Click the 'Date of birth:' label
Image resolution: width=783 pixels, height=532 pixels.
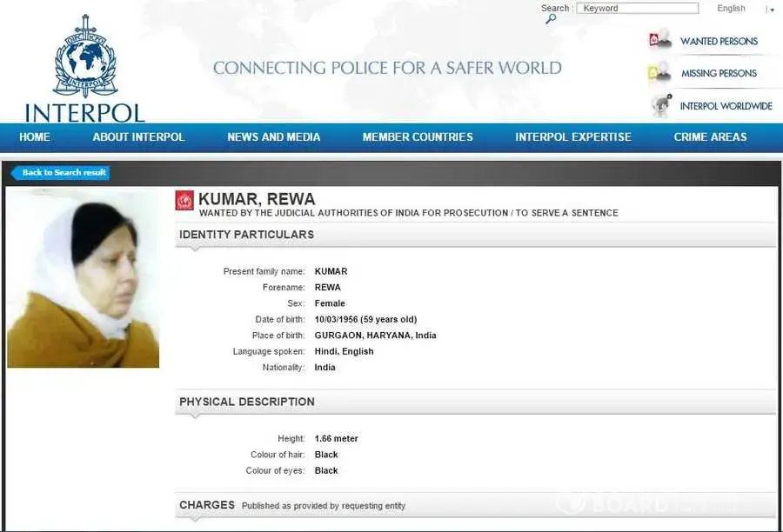[x=279, y=319]
